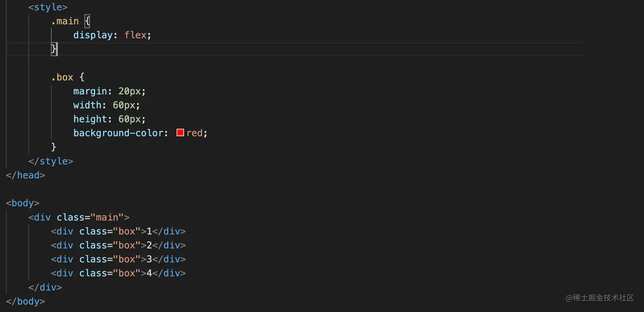Click the closing style tag

point(51,161)
